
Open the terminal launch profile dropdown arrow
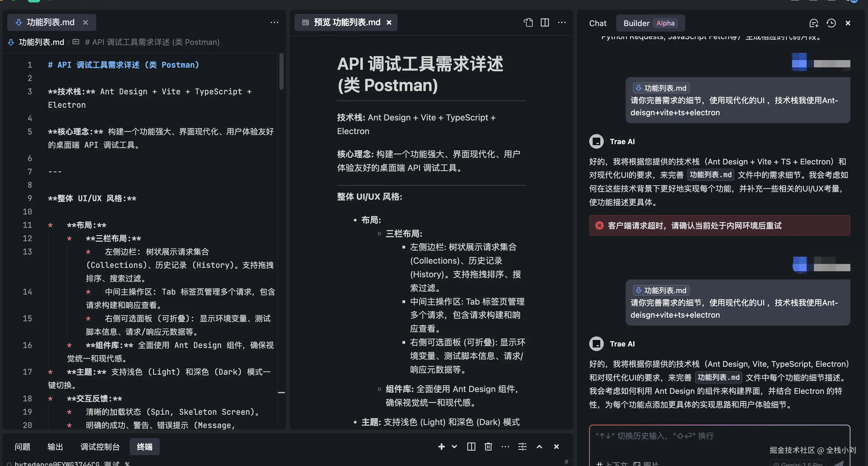[x=454, y=447]
